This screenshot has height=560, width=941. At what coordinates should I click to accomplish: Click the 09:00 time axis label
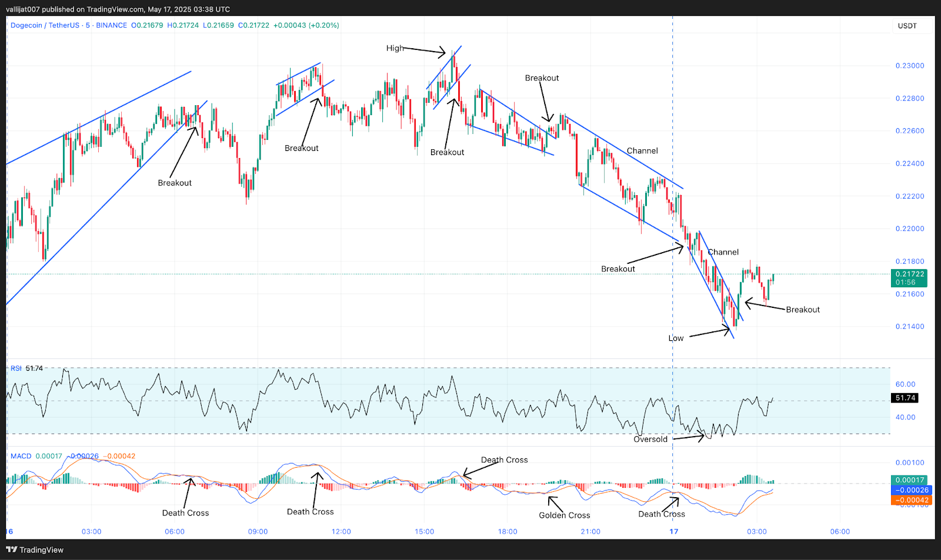[x=258, y=532]
